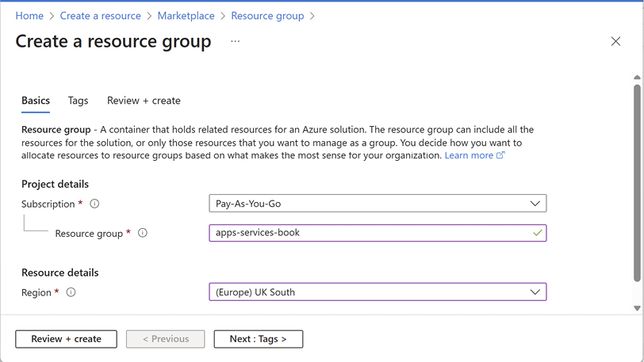
Task: Open the Learn more link
Action: (469, 155)
